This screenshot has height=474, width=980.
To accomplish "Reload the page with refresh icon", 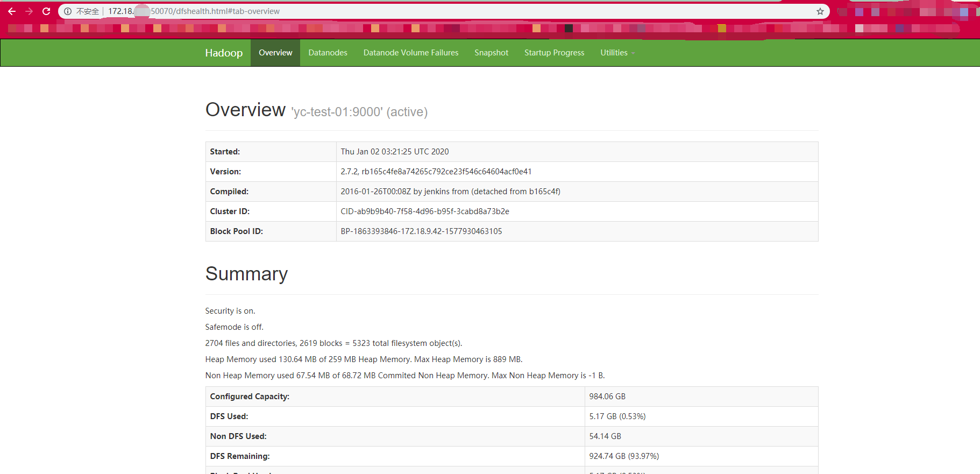I will [x=46, y=11].
